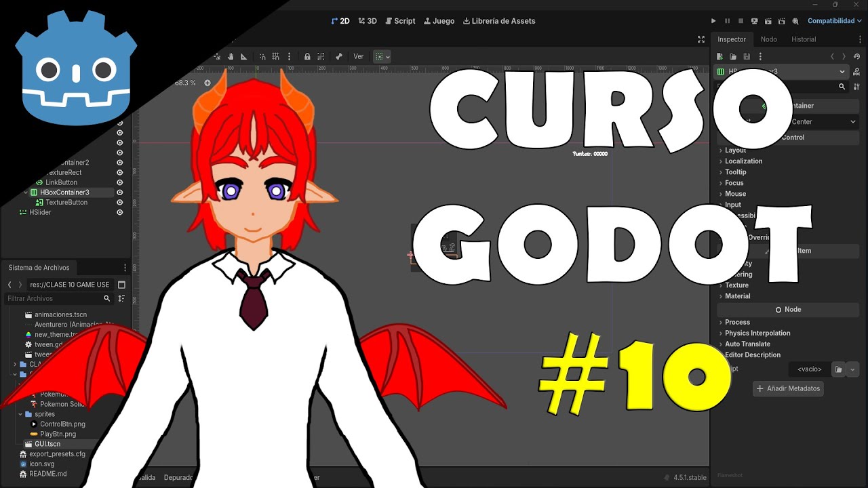Switch to the 3D workspace
This screenshot has height=488, width=868.
(368, 21)
